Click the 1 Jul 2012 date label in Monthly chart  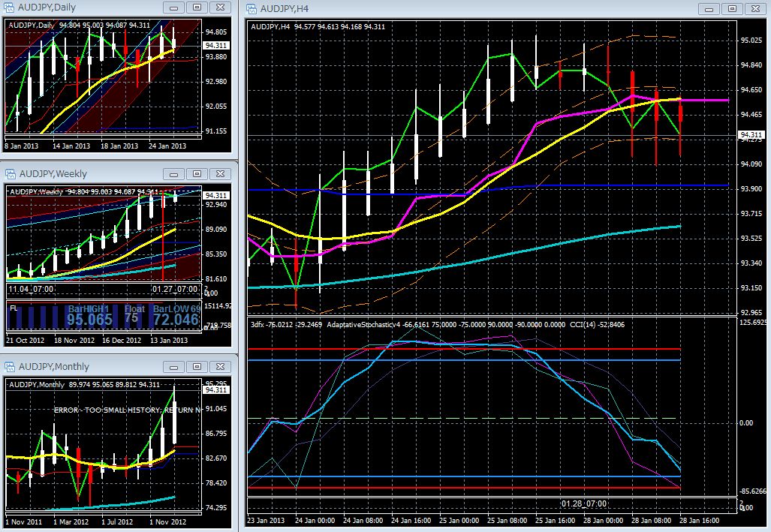point(117,522)
